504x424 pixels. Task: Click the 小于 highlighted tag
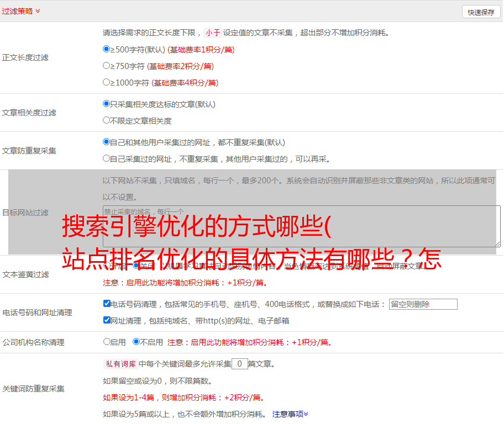click(x=213, y=33)
